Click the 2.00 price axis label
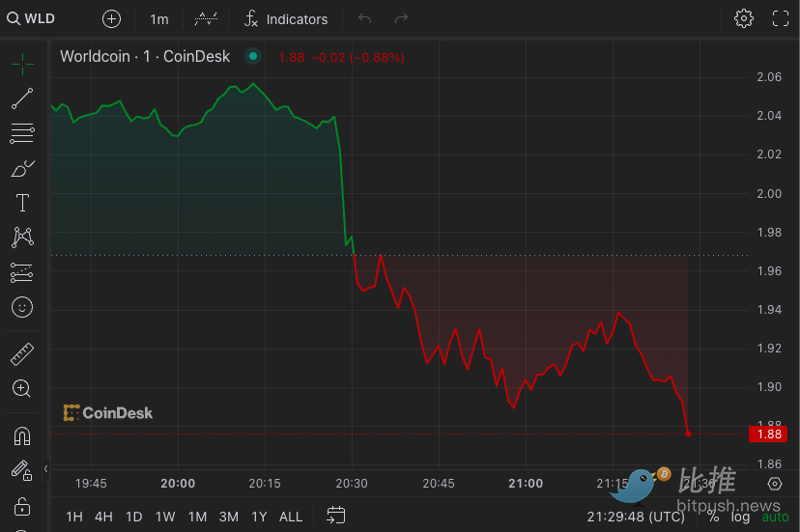Viewport: 800px width, 532px height. click(769, 194)
